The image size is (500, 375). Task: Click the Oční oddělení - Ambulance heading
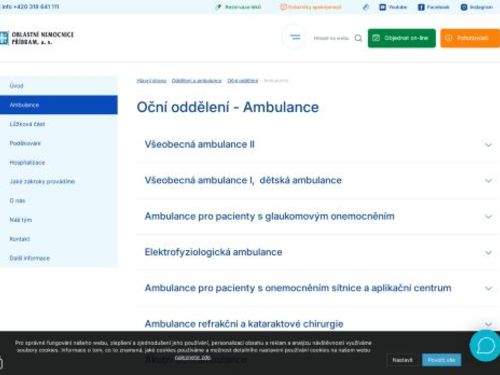[228, 107]
